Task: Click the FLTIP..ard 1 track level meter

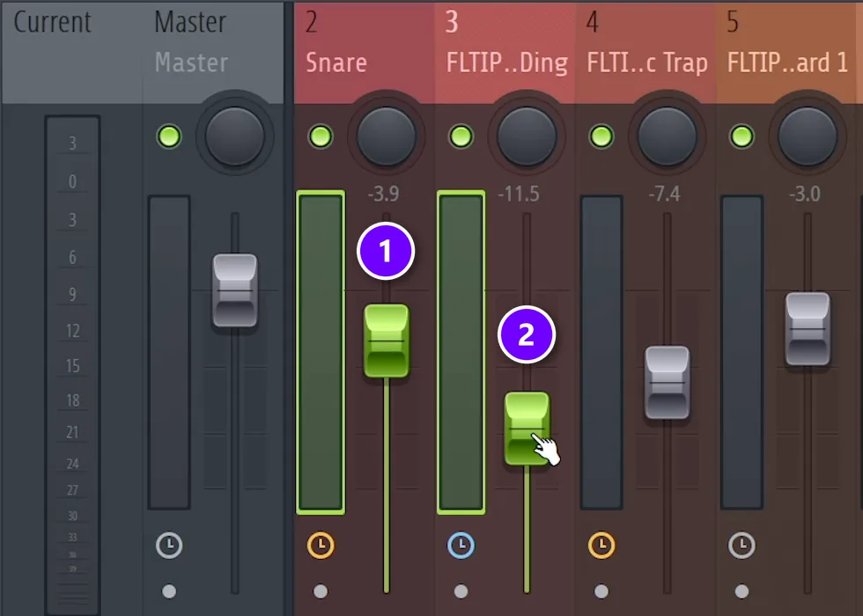Action: (x=741, y=353)
